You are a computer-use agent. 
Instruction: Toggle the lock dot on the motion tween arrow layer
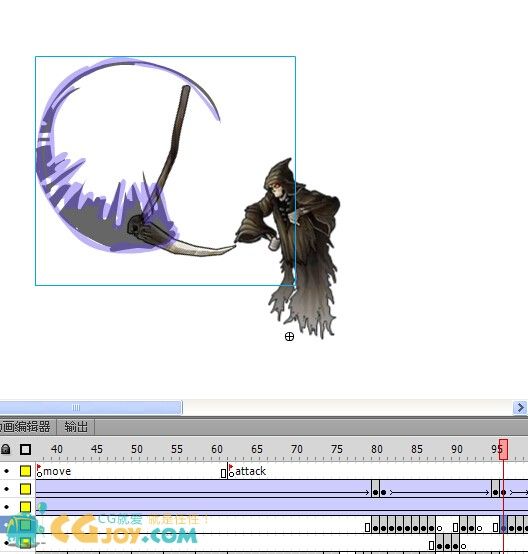tap(6, 489)
